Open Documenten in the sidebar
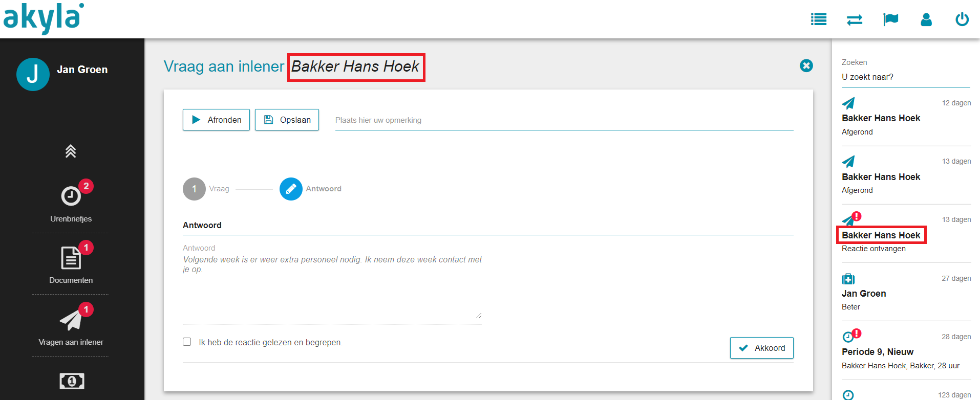The image size is (980, 400). coord(71,264)
